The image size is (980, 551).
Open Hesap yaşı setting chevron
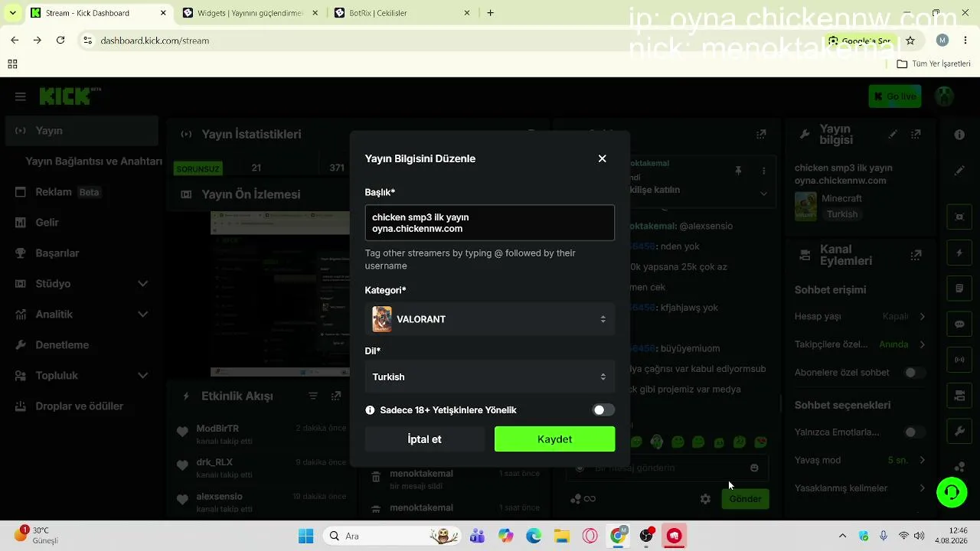pyautogui.click(x=922, y=316)
